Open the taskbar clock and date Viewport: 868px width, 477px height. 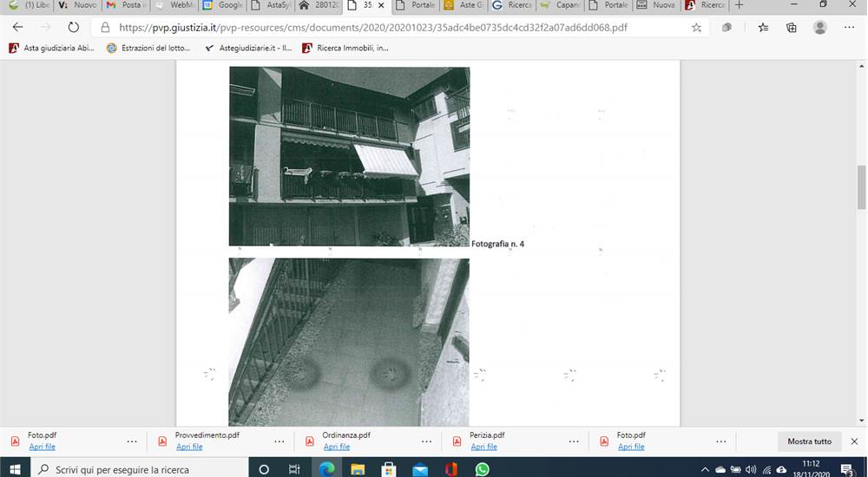click(811, 469)
